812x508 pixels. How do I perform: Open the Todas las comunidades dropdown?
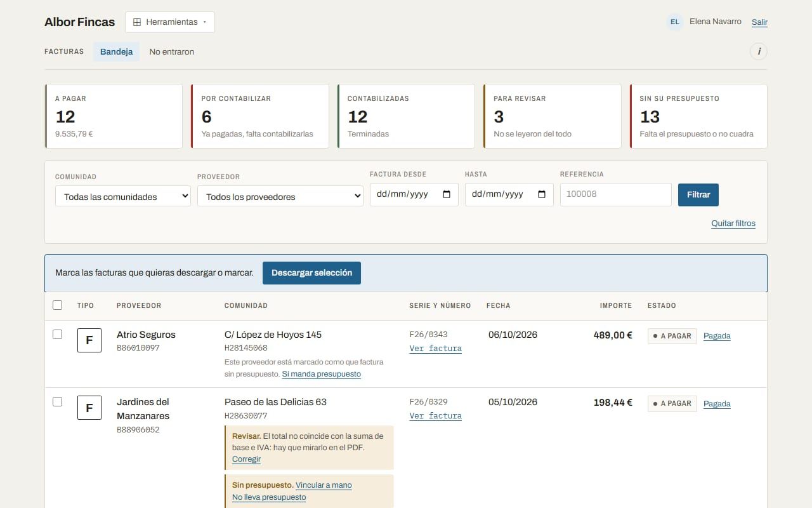(x=123, y=196)
